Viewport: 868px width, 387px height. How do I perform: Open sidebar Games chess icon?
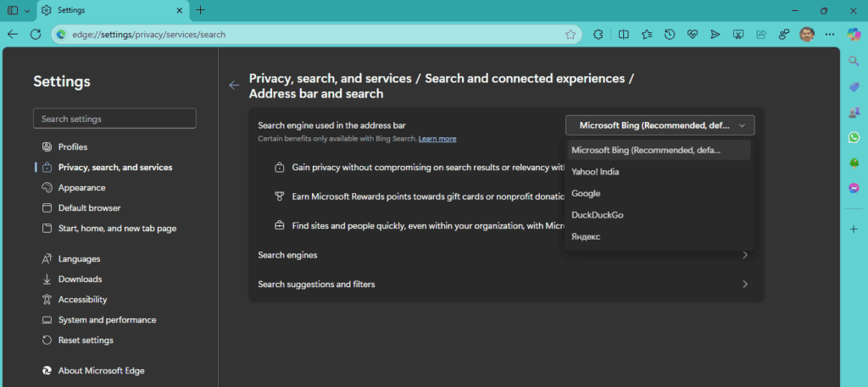(x=854, y=113)
